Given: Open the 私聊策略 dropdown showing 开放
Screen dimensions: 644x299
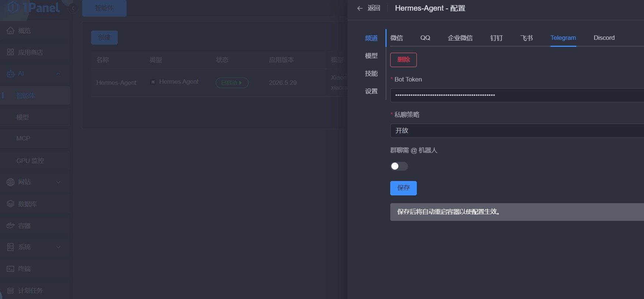Looking at the screenshot, I should (517, 131).
